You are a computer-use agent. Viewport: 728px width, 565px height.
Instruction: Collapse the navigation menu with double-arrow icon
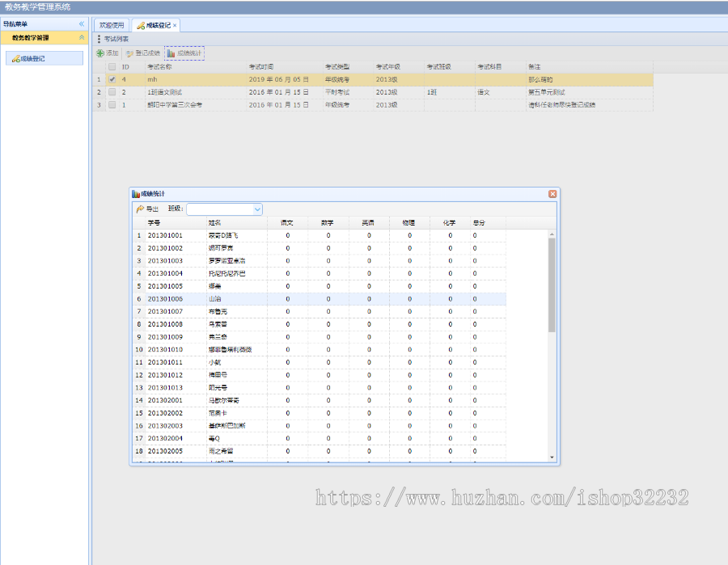pyautogui.click(x=81, y=24)
